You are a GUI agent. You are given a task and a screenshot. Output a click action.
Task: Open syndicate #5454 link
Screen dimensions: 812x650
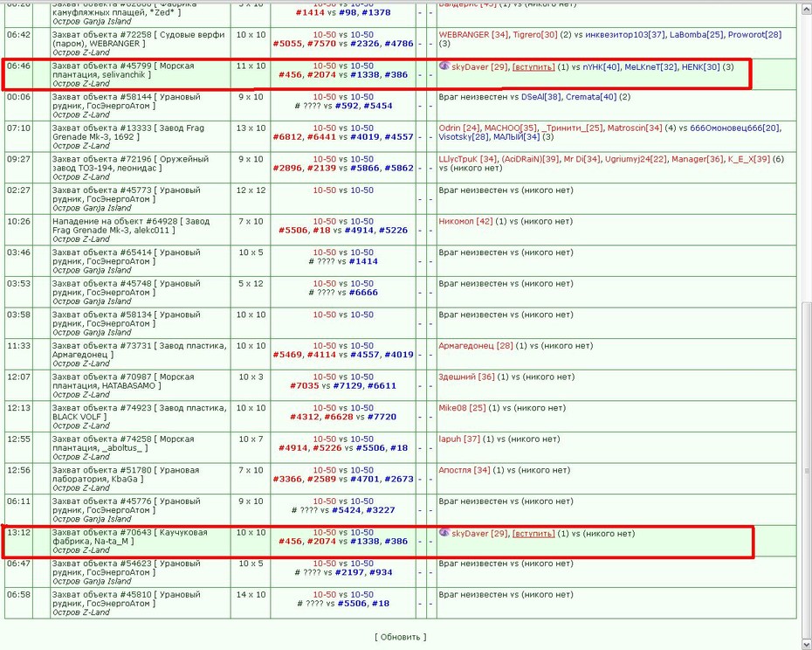(378, 106)
